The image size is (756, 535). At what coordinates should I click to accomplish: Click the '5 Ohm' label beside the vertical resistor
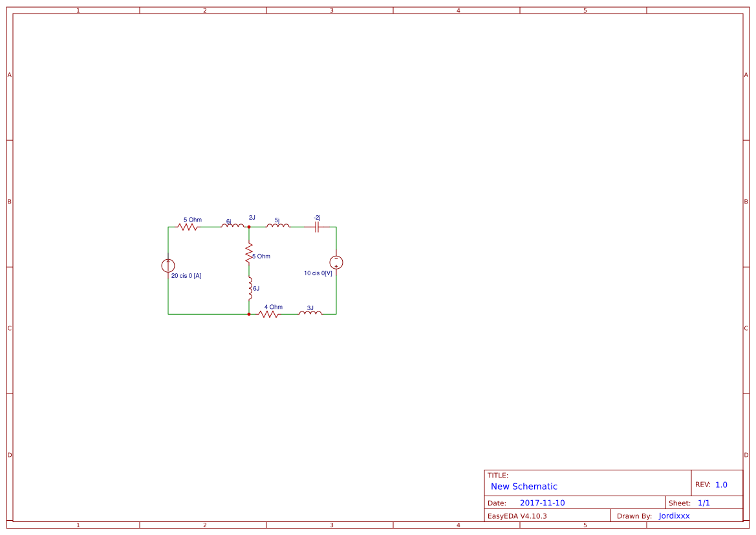point(261,256)
